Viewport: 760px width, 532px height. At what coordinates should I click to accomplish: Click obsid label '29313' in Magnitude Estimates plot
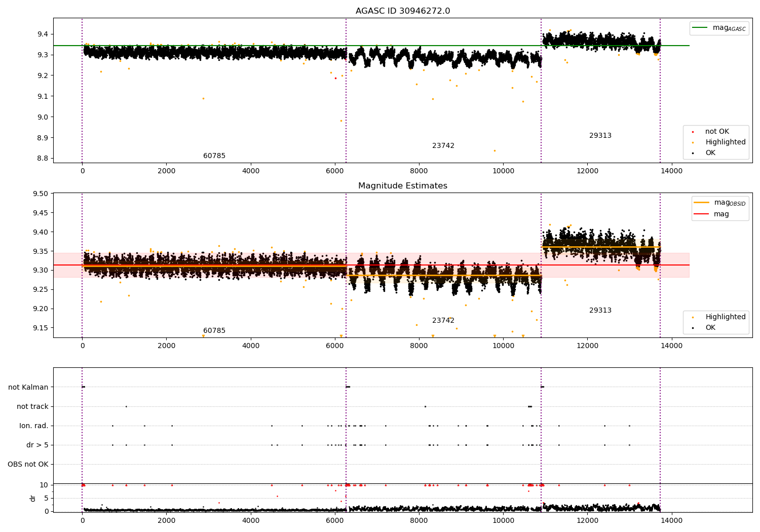pos(600,311)
